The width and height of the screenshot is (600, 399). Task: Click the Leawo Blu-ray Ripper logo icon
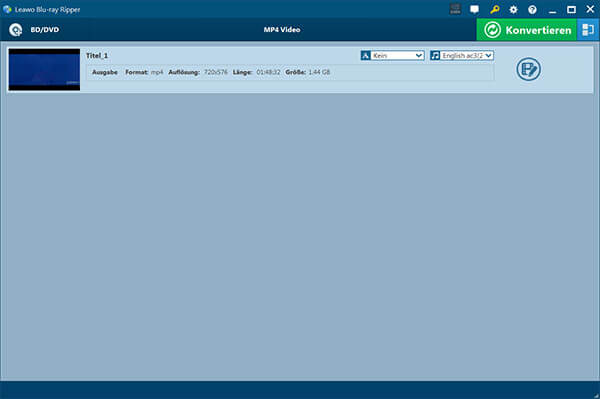7,9
